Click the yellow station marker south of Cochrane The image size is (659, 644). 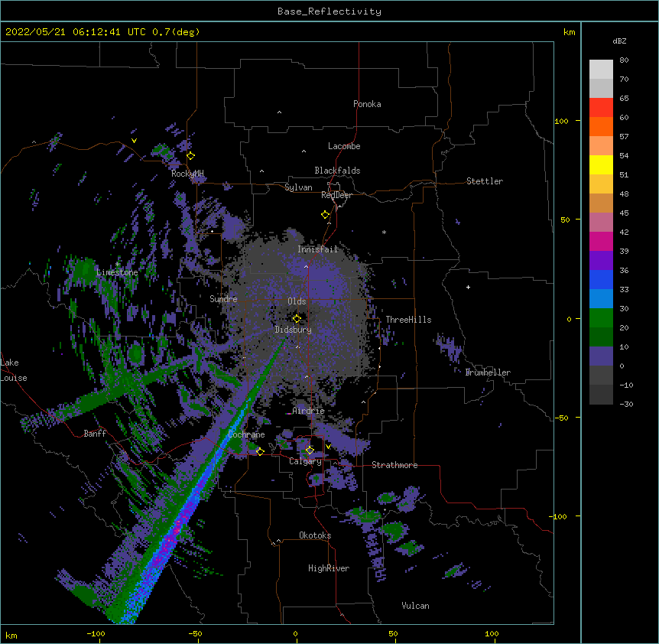pyautogui.click(x=260, y=451)
